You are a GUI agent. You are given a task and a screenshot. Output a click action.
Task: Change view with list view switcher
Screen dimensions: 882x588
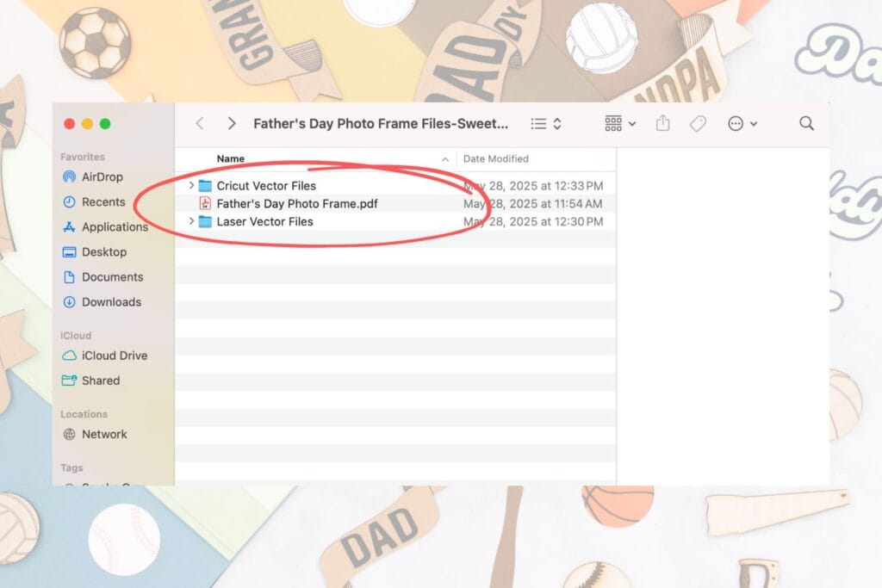[x=545, y=124]
